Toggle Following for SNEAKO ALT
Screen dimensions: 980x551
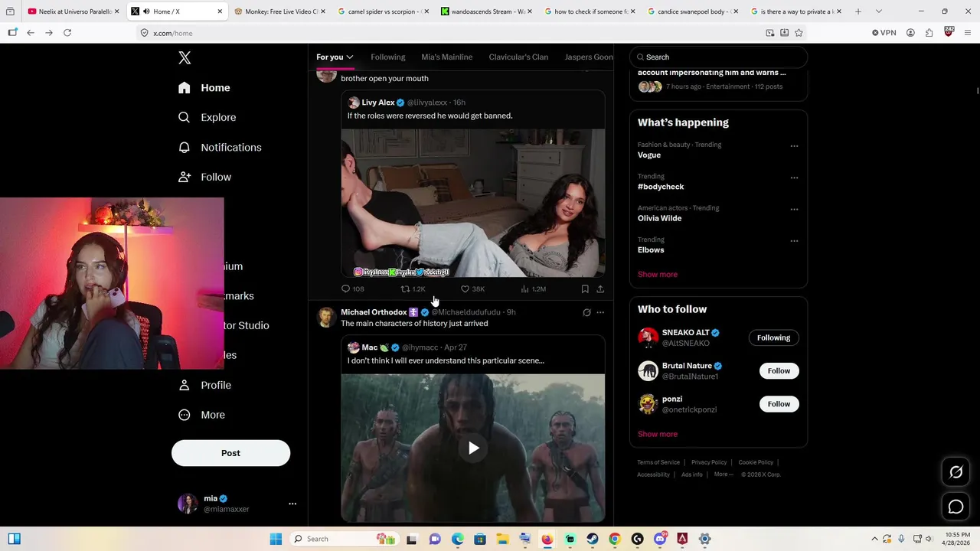click(x=773, y=337)
